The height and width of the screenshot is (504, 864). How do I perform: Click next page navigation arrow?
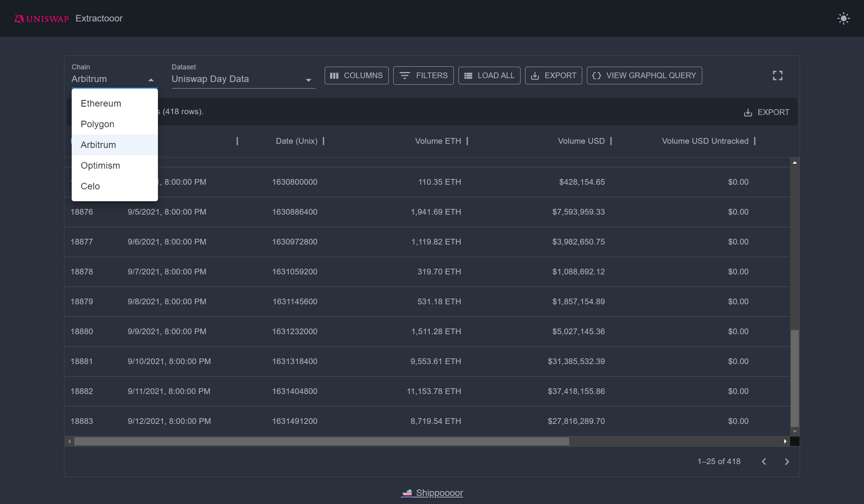point(787,461)
